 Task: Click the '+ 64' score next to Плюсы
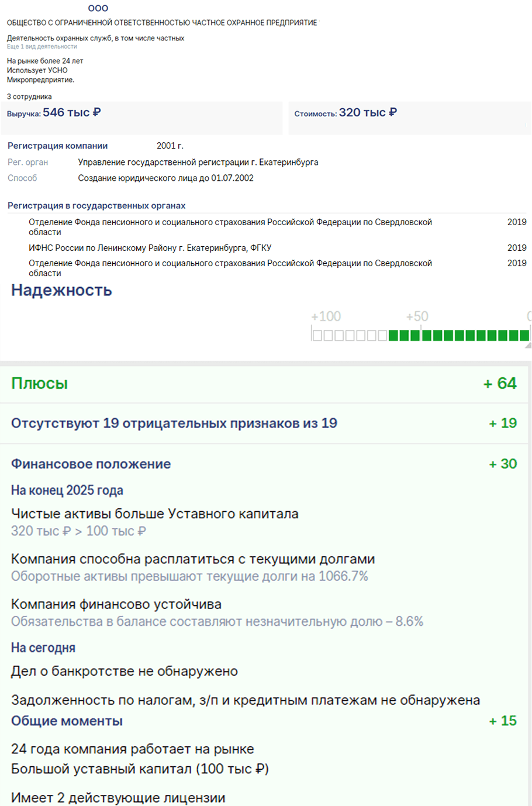(500, 384)
